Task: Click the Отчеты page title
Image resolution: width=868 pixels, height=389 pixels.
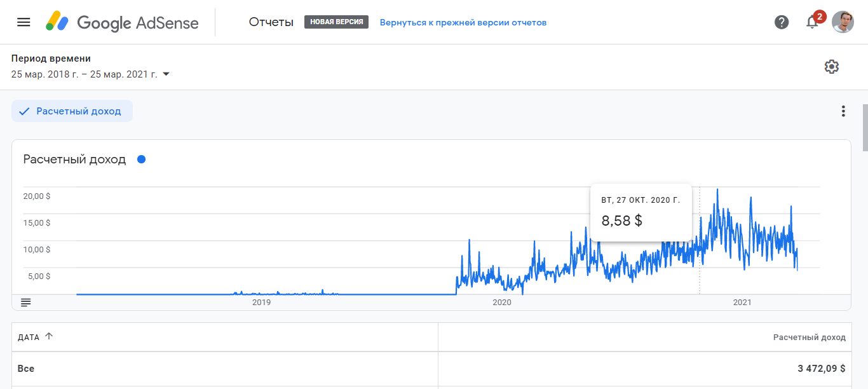Action: [x=271, y=22]
